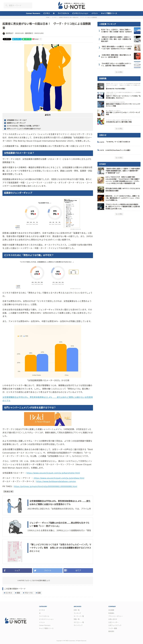Open red postbox thumbnail in ranking 4

click(x=137, y=56)
